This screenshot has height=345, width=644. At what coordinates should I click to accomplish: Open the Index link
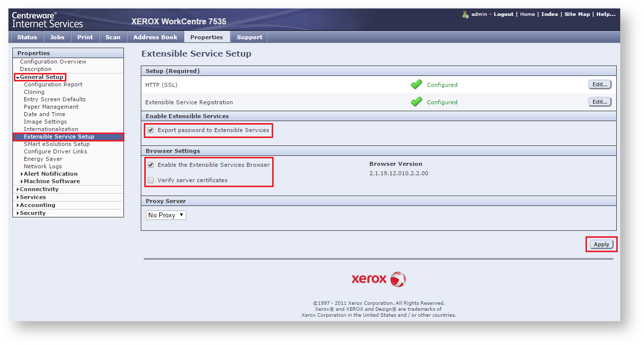tap(550, 14)
